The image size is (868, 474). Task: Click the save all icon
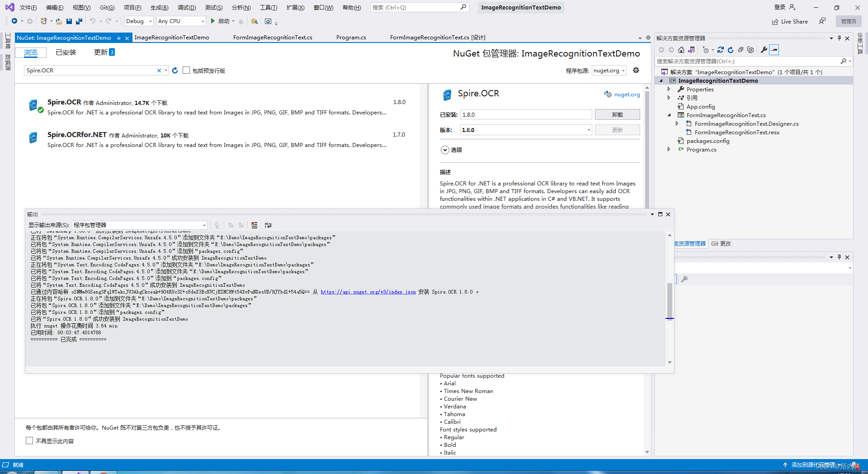tap(79, 21)
